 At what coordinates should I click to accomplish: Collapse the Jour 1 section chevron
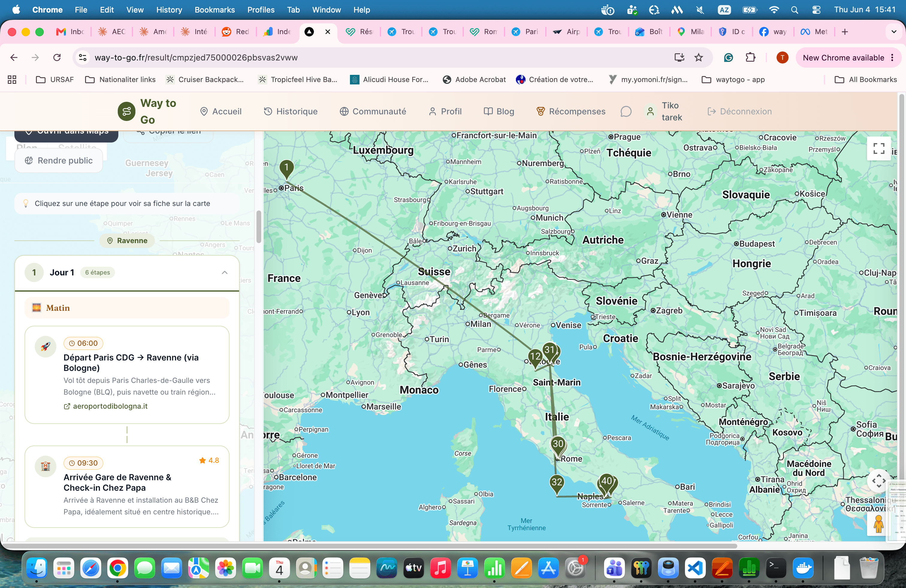click(225, 272)
